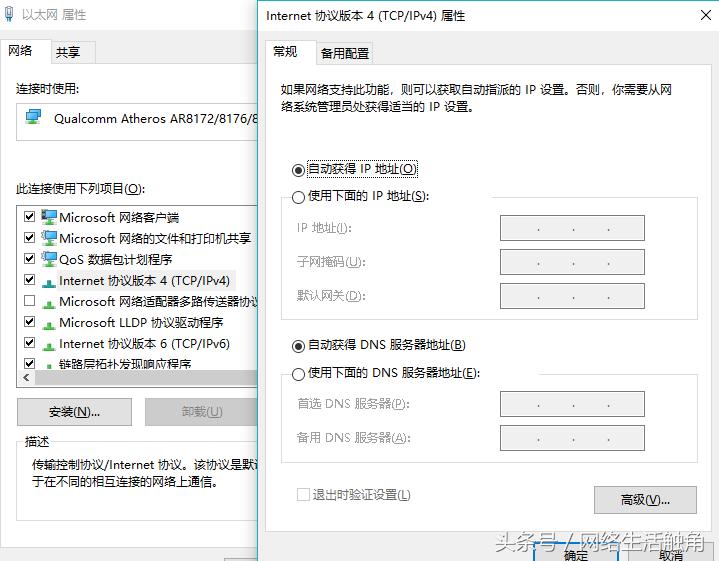This screenshot has width=719, height=561.
Task: Select the Internet 协议版本 4 (TCP/IPv4) list item
Action: (144, 281)
